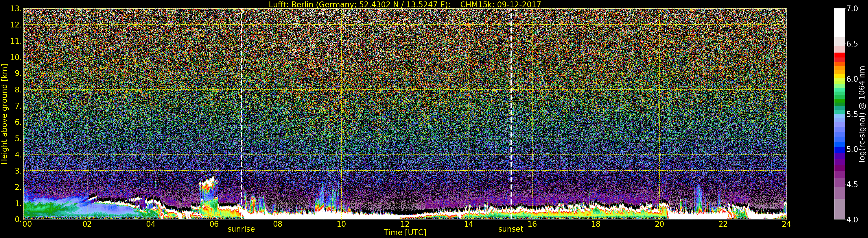Click the "6." height axis tick label
The height and width of the screenshot is (238, 868).
[18, 122]
